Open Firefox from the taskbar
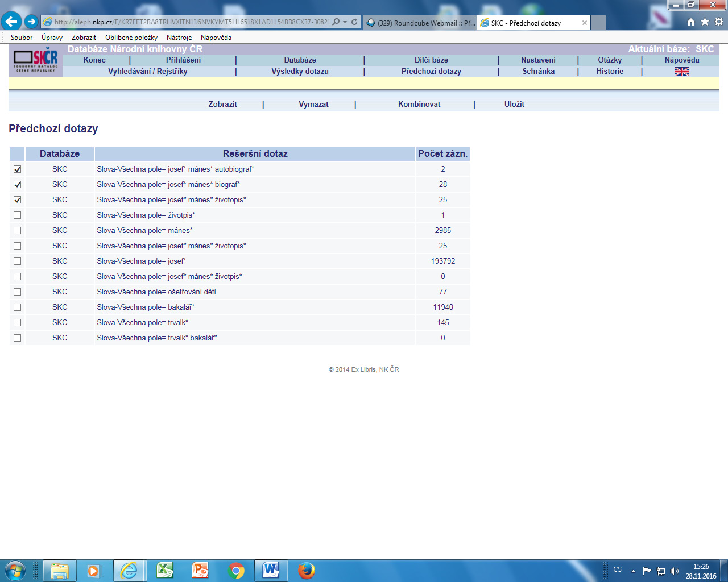The image size is (728, 582). pos(307,571)
